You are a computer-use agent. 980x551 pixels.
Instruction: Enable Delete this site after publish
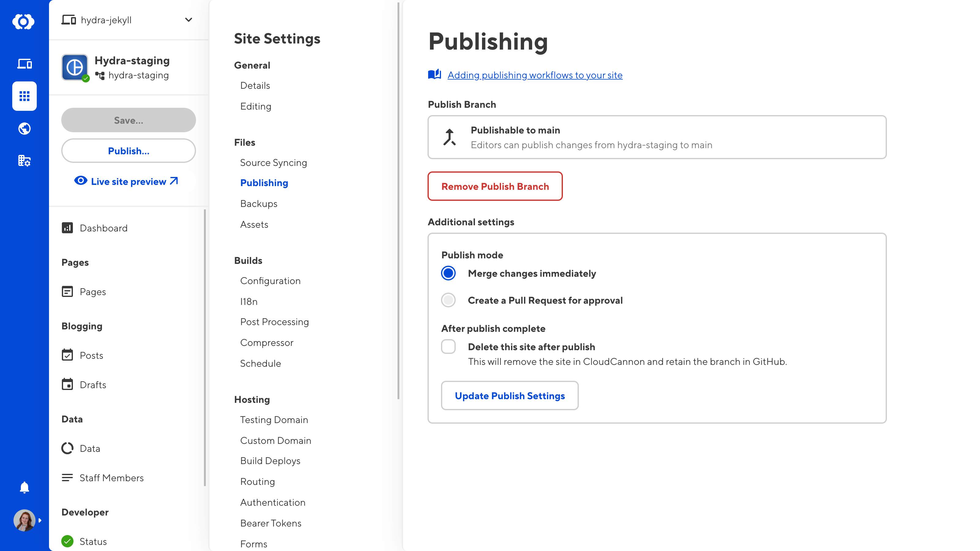pyautogui.click(x=448, y=347)
